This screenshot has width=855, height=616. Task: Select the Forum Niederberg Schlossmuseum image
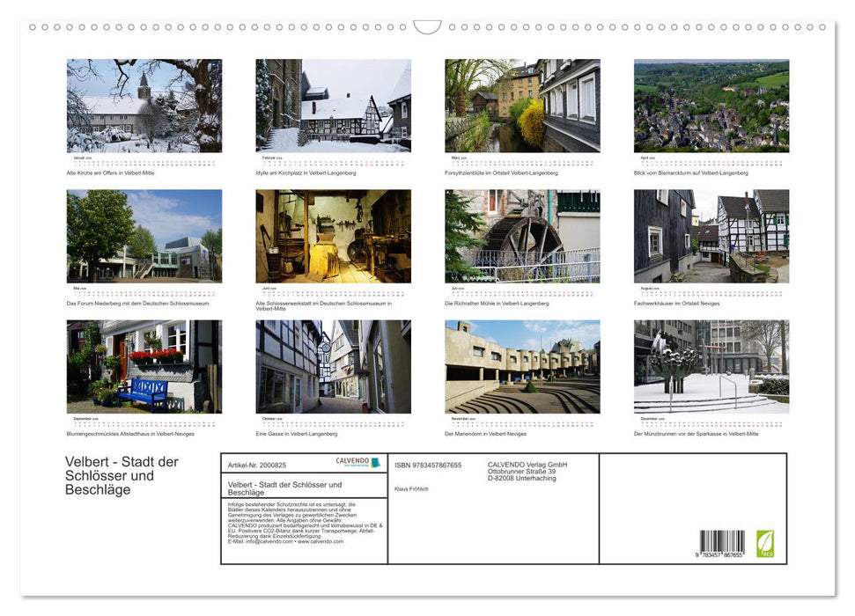point(144,238)
